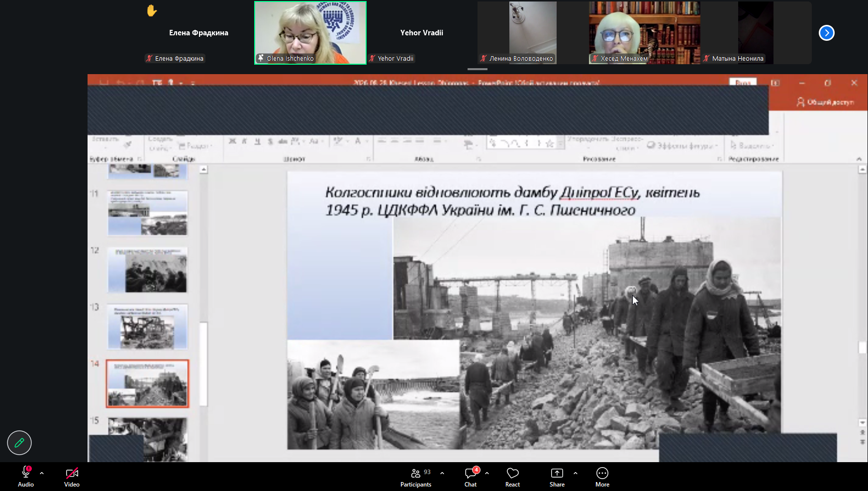
Task: Toggle Italic formatting in PowerPoint ribbon
Action: 244,141
